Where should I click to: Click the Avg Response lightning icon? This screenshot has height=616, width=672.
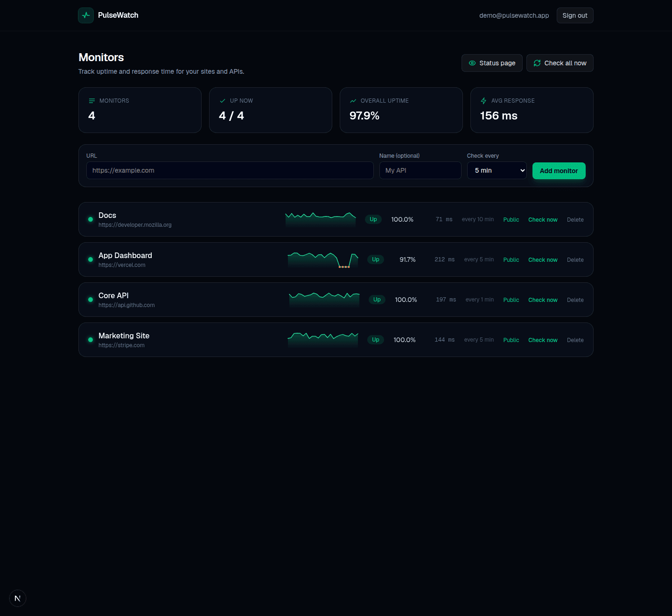(x=483, y=101)
